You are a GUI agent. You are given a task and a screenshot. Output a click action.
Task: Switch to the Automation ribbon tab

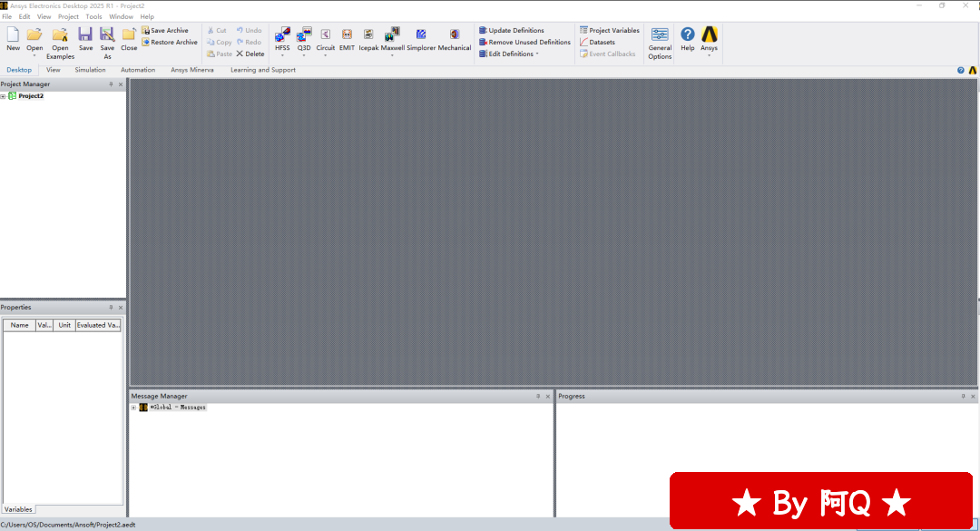pos(138,70)
